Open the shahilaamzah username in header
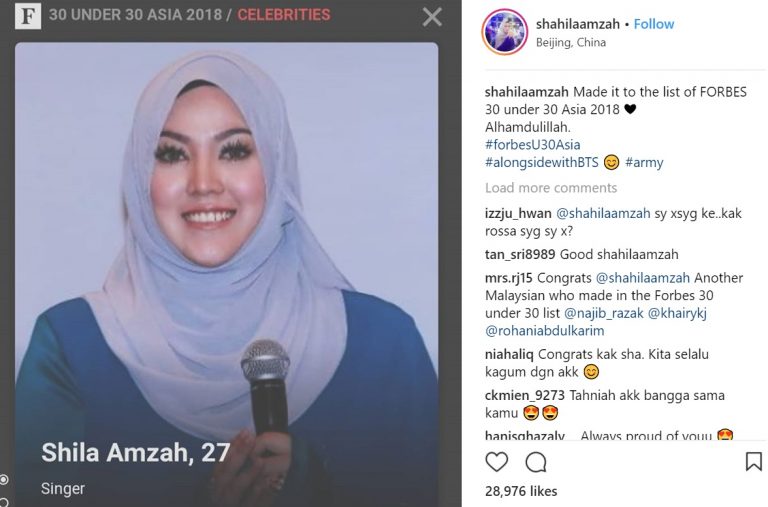Screen dimensions: 768x507 point(577,24)
